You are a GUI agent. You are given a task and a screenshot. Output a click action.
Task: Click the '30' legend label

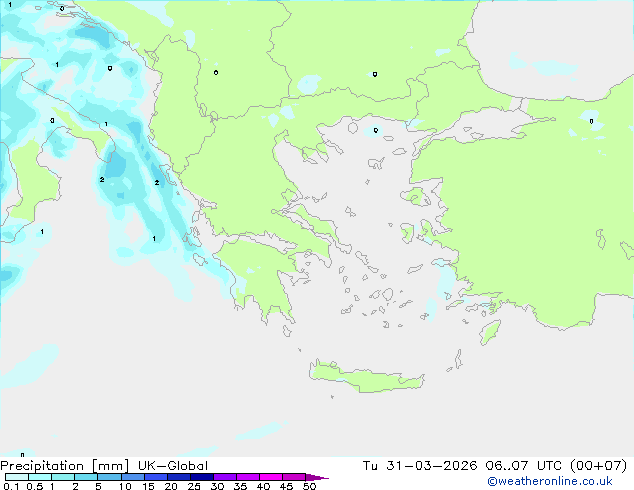pyautogui.click(x=217, y=486)
